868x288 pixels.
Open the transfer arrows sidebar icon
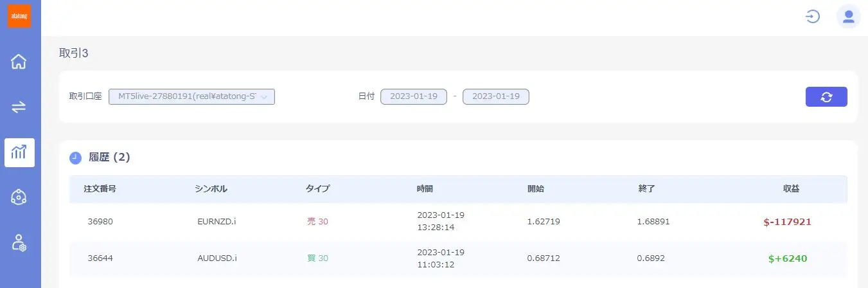click(x=19, y=107)
